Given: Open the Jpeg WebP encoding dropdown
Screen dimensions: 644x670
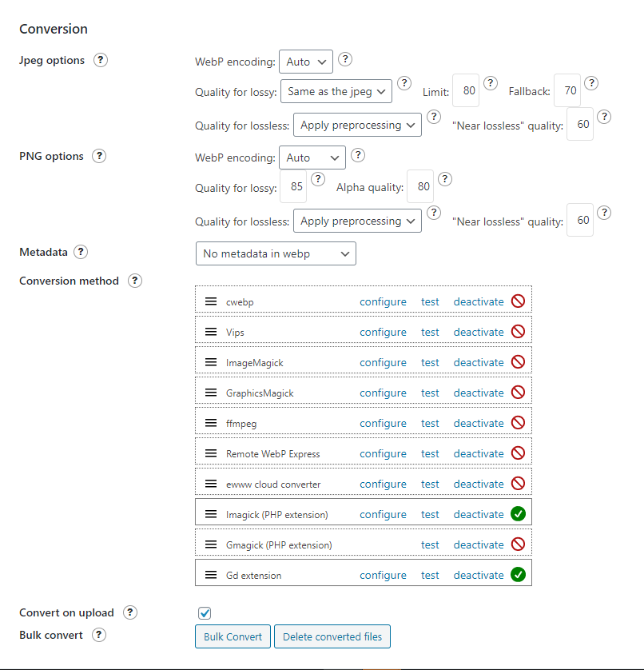Looking at the screenshot, I should (305, 62).
